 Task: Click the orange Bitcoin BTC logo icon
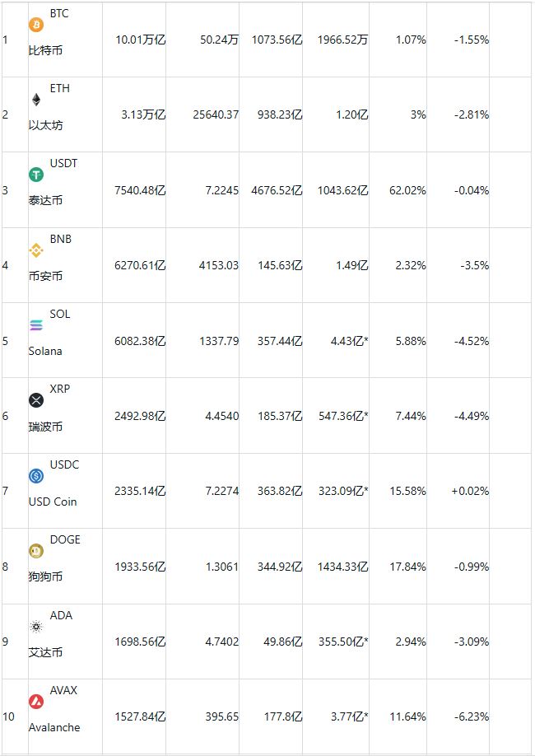point(36,25)
